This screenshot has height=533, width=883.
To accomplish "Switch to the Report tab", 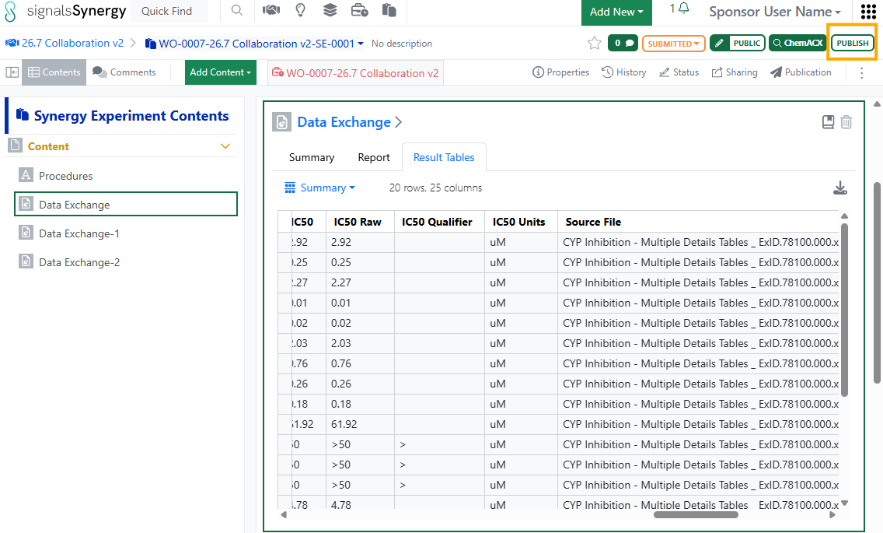I will point(374,157).
